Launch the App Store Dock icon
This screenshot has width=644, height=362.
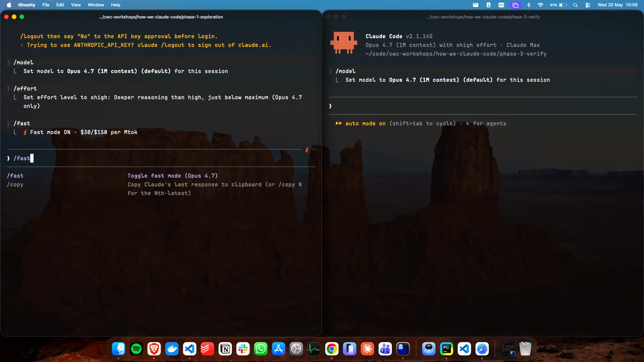(x=278, y=349)
